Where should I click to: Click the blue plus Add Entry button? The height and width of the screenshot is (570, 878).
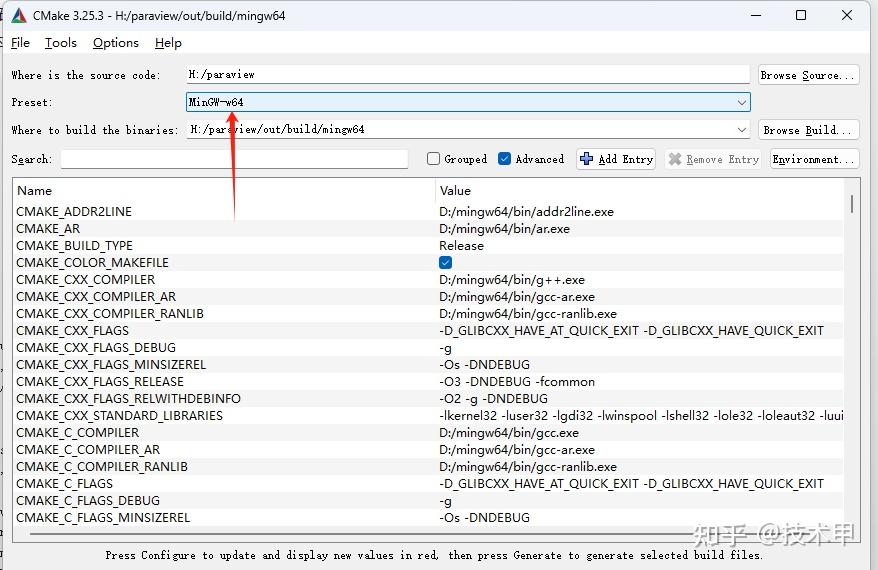(x=616, y=159)
